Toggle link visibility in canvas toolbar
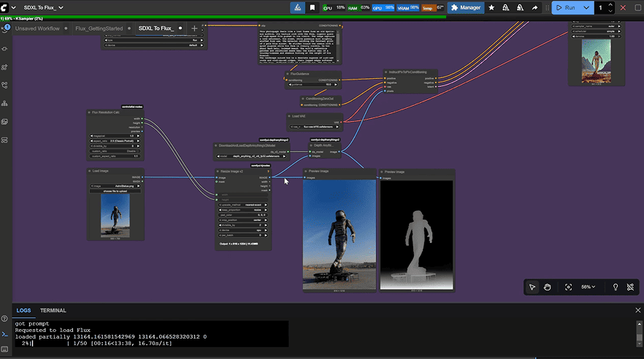 pos(631,287)
